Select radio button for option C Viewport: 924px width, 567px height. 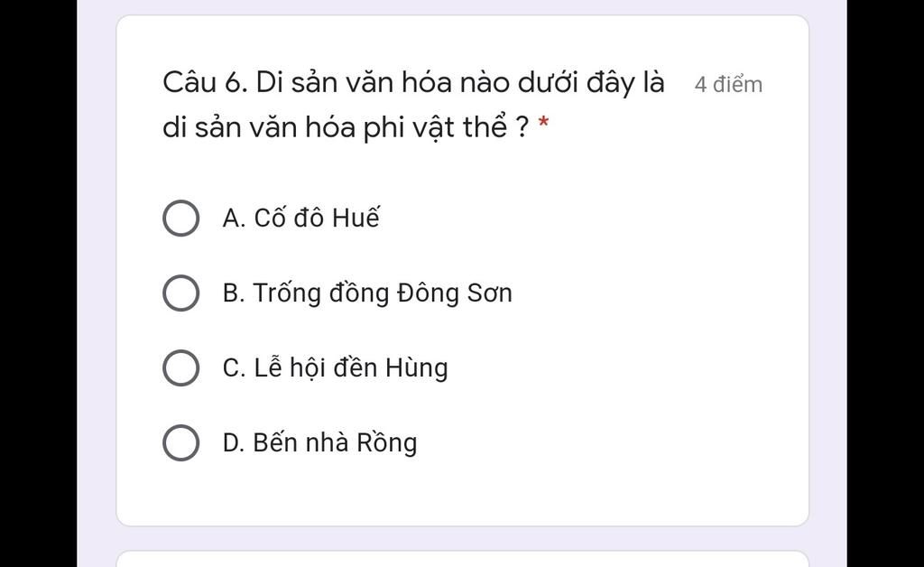click(180, 367)
